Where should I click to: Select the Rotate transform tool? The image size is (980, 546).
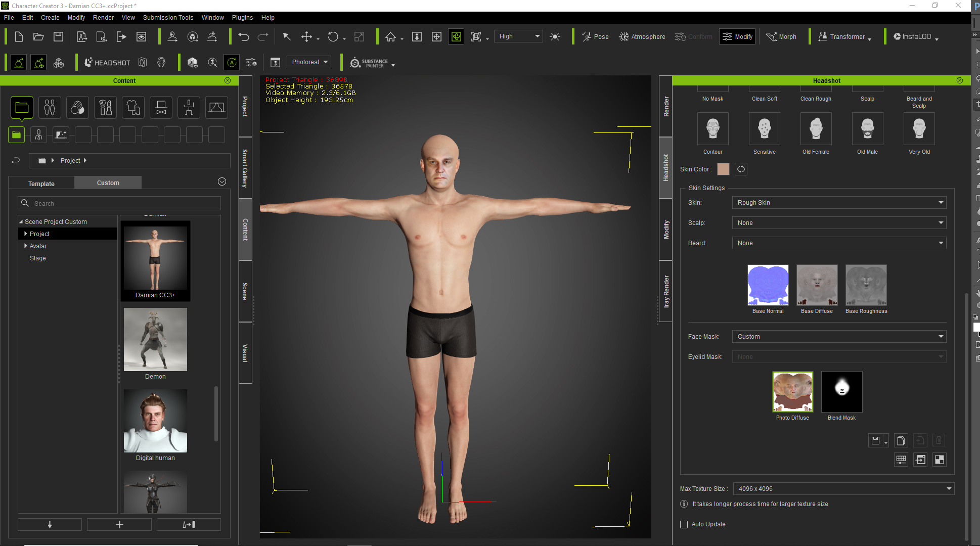tap(333, 36)
